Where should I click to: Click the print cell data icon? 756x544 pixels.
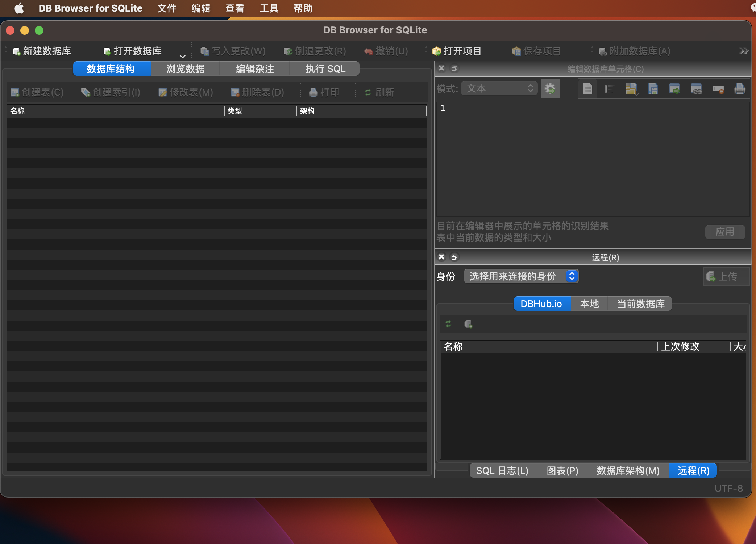(740, 89)
